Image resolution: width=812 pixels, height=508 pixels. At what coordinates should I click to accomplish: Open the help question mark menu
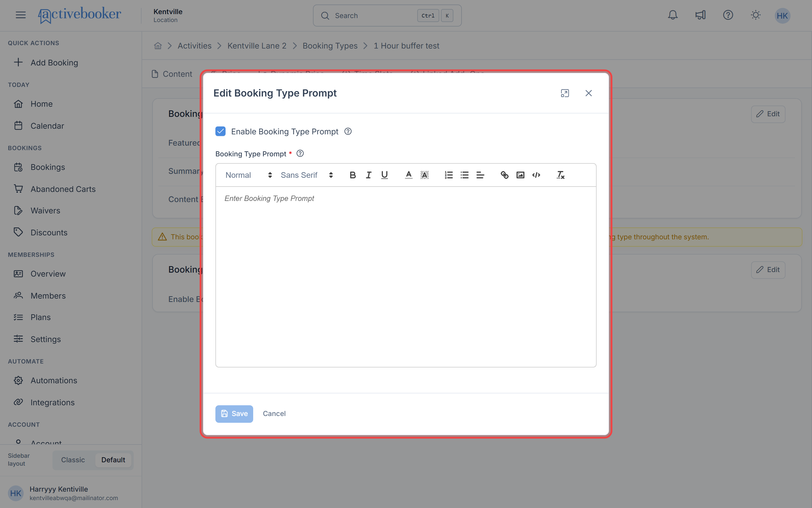(728, 15)
